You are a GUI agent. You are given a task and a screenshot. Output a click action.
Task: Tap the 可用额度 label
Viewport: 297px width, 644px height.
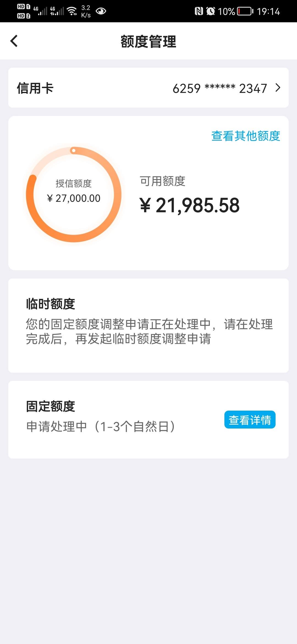163,181
